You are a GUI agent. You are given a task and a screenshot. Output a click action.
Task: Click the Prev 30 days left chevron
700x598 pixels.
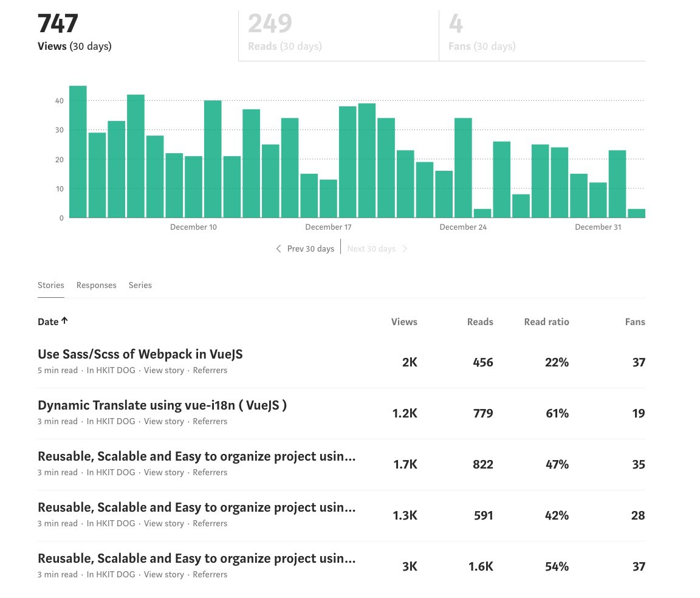pyautogui.click(x=278, y=249)
